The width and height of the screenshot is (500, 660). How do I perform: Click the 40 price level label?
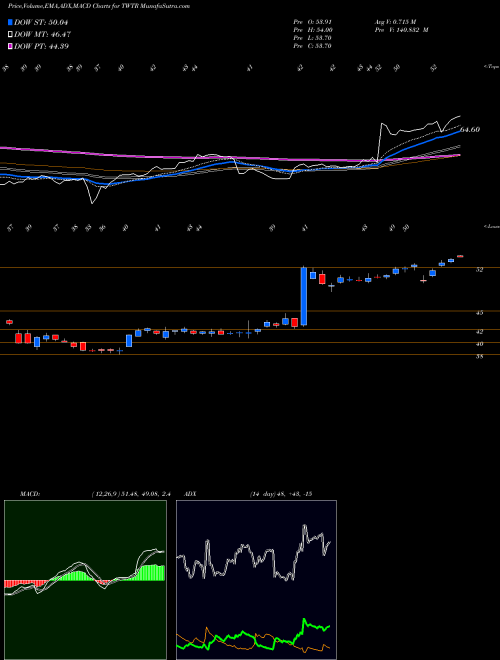point(479,344)
